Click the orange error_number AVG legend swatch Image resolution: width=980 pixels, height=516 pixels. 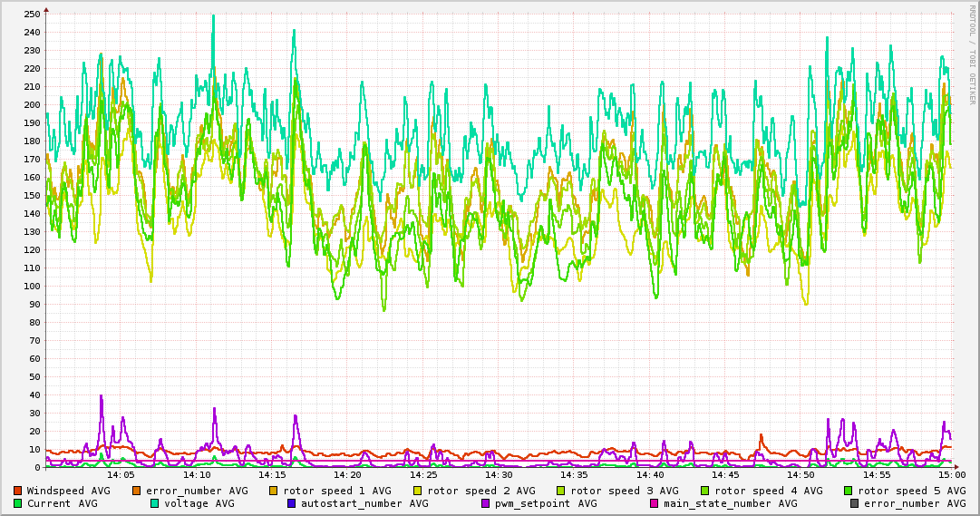point(137,491)
